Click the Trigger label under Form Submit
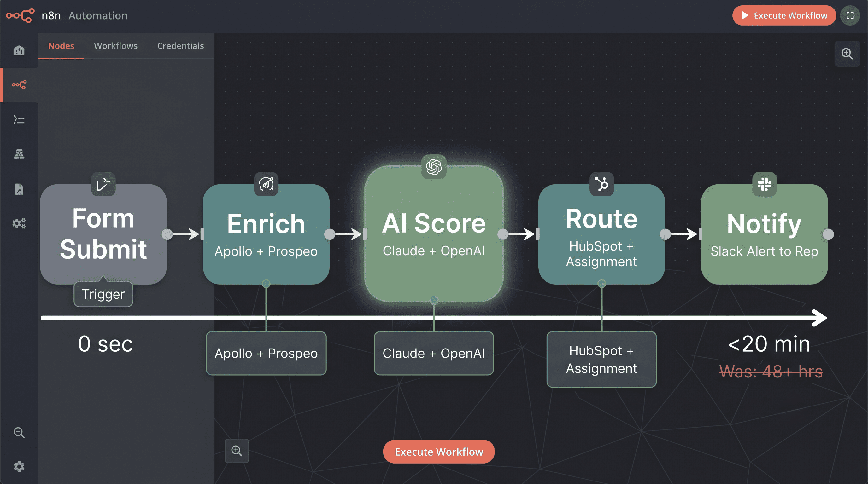This screenshot has width=868, height=484. pyautogui.click(x=103, y=294)
